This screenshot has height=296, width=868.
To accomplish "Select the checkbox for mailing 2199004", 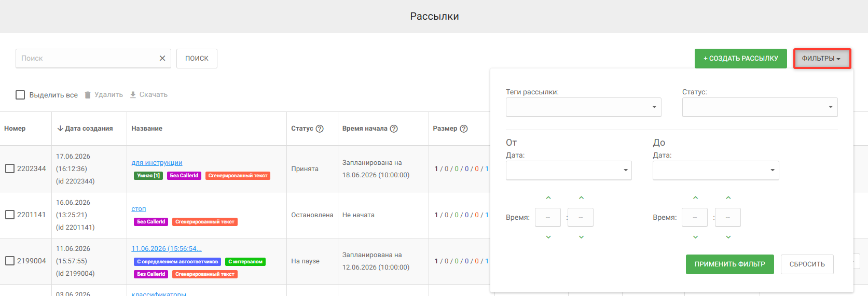I will (x=10, y=261).
